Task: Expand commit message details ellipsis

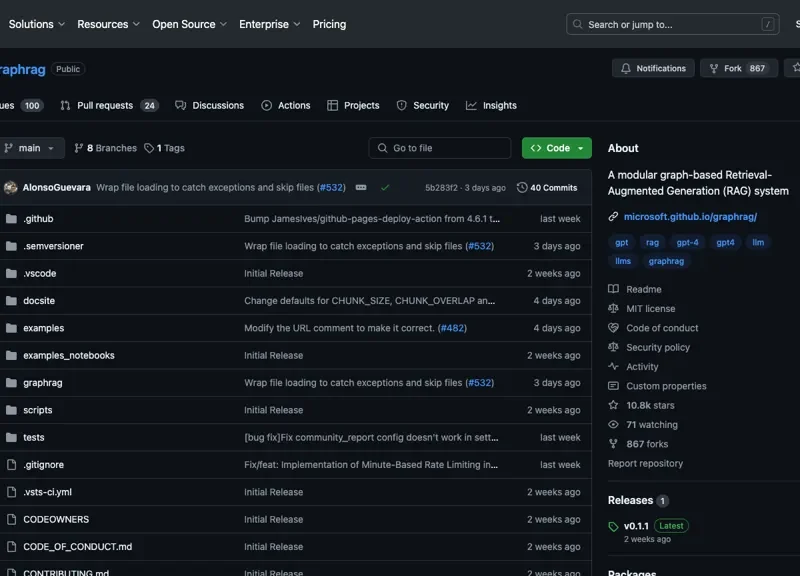Action: point(361,188)
